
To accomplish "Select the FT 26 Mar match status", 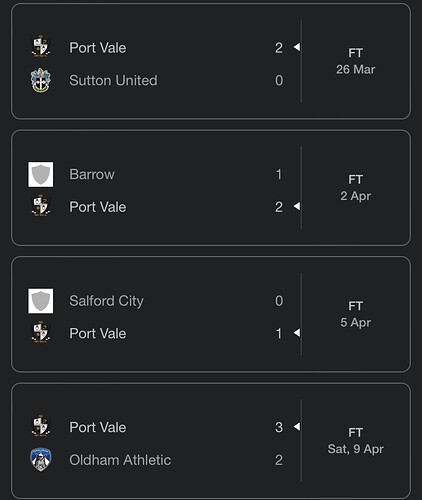I will coord(356,61).
